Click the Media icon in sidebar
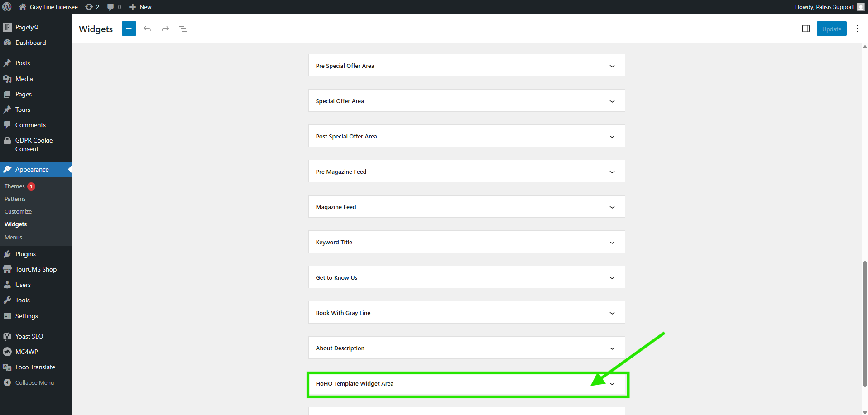This screenshot has height=415, width=868. coord(7,79)
